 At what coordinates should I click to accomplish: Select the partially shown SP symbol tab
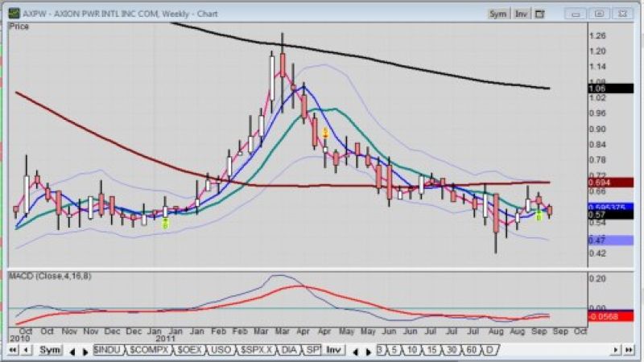click(312, 350)
